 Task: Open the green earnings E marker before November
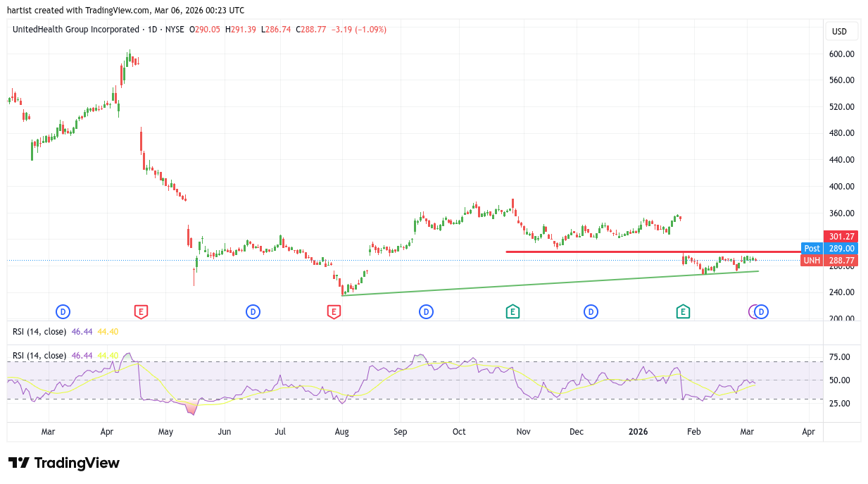tap(512, 311)
